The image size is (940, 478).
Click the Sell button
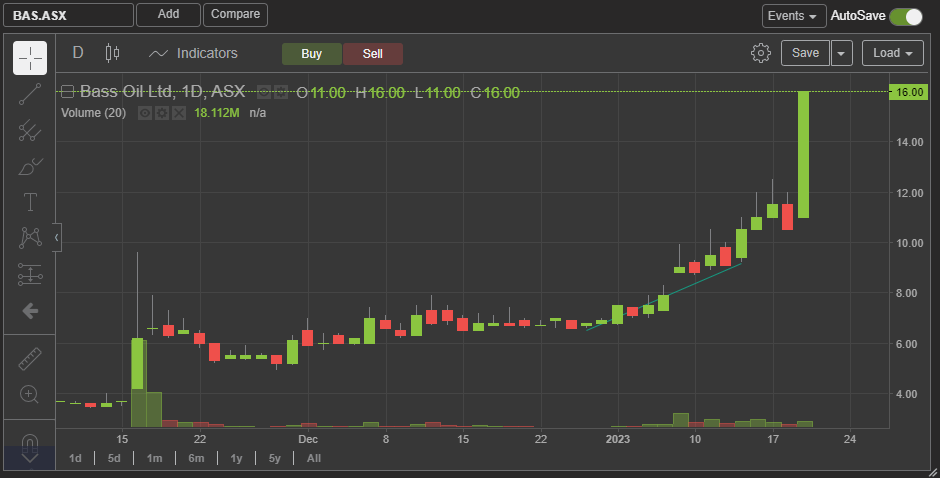[373, 53]
